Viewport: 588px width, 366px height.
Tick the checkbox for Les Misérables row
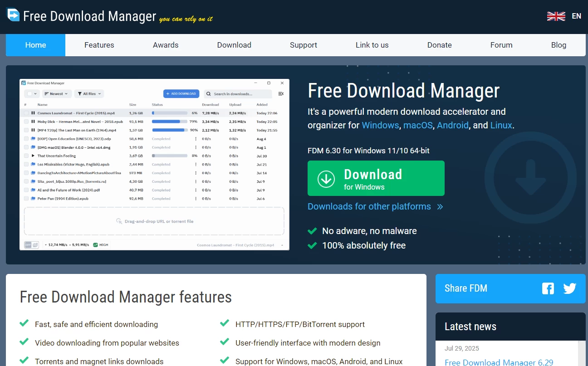(x=26, y=165)
